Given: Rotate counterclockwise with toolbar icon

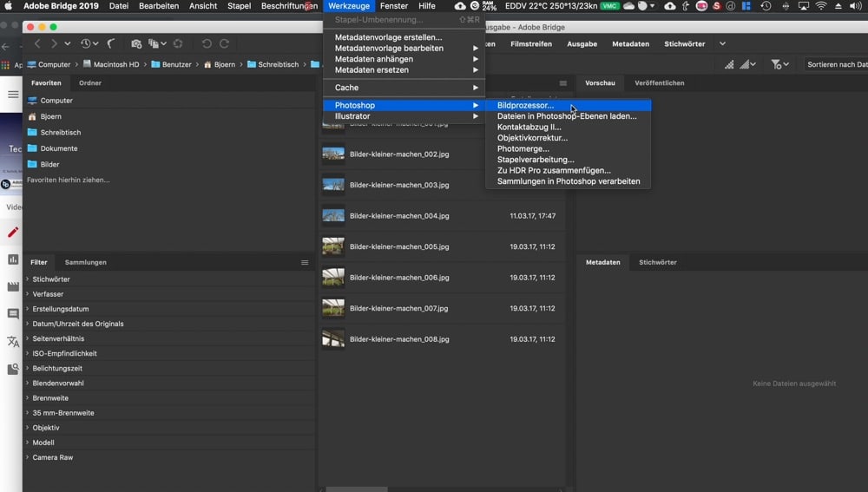Looking at the screenshot, I should tap(207, 43).
